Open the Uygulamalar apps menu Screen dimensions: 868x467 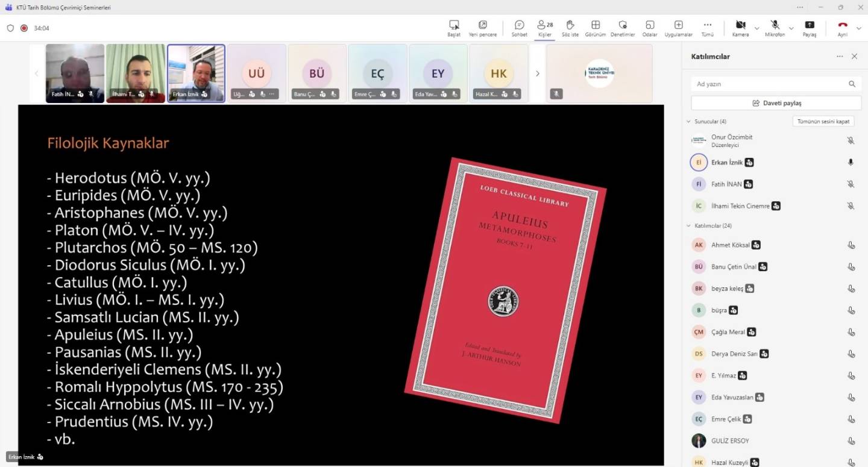tap(678, 28)
